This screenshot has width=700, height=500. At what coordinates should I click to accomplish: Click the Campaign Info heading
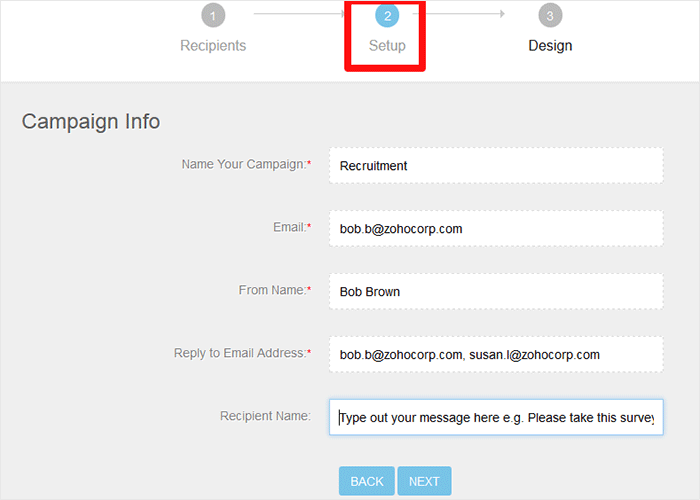pyautogui.click(x=91, y=121)
